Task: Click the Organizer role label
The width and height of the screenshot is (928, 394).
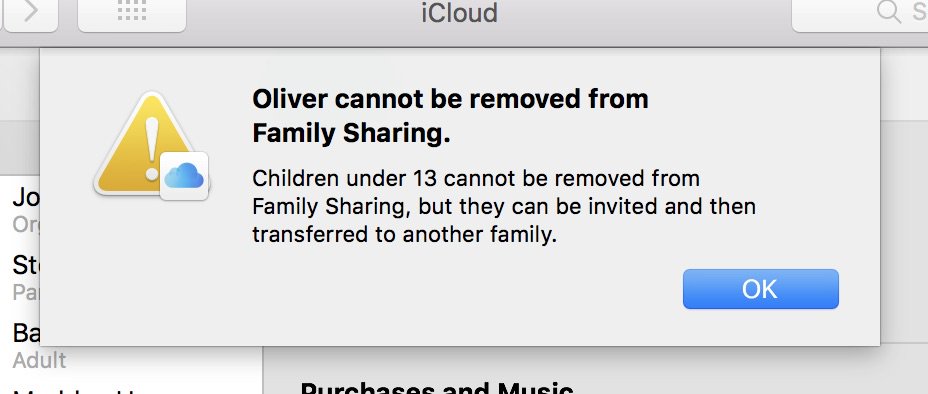Action: (26, 224)
